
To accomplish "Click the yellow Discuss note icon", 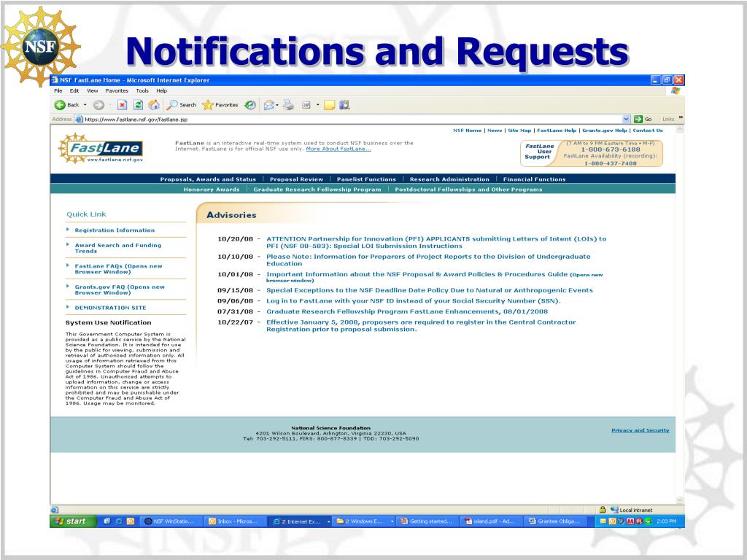I will point(329,105).
